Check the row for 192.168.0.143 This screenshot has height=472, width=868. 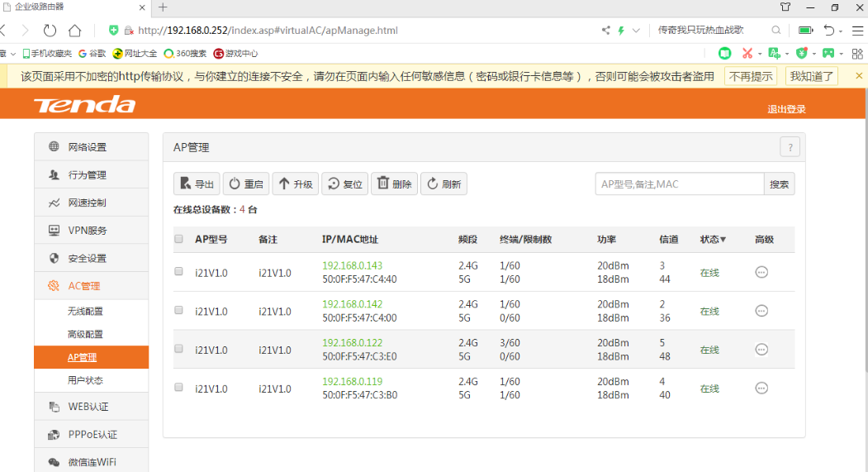(179, 271)
